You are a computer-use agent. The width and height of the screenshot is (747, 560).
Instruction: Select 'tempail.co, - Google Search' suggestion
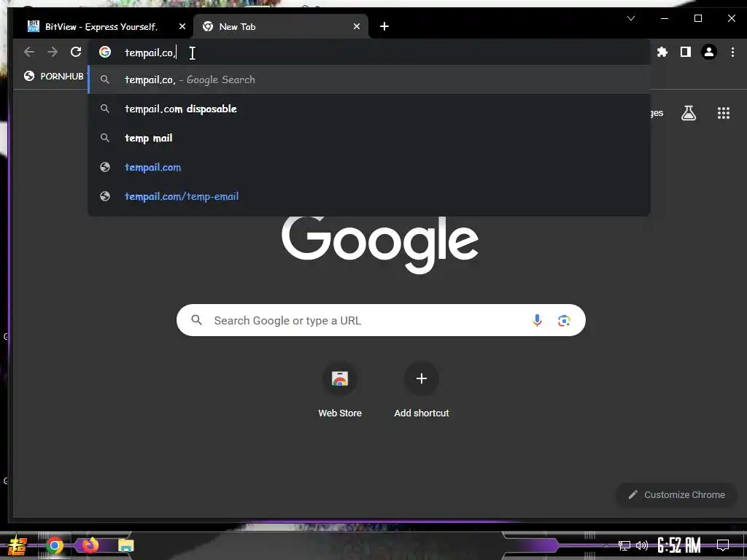pos(369,79)
